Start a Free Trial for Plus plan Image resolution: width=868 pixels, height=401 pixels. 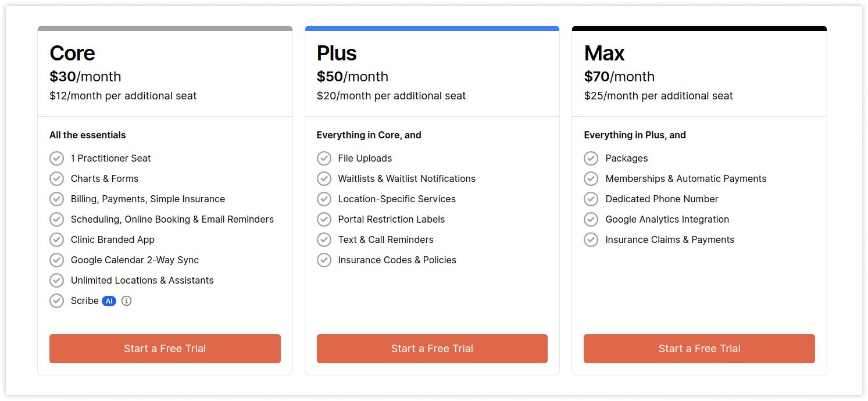coord(432,349)
